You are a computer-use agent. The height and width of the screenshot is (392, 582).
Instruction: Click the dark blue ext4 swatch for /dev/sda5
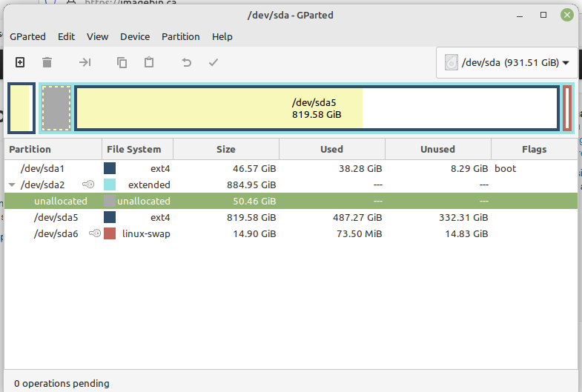pos(110,217)
